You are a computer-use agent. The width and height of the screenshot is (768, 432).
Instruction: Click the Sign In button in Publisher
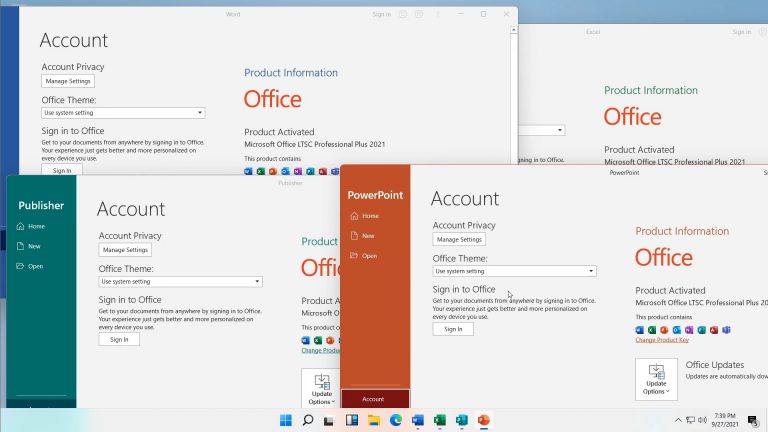click(119, 339)
